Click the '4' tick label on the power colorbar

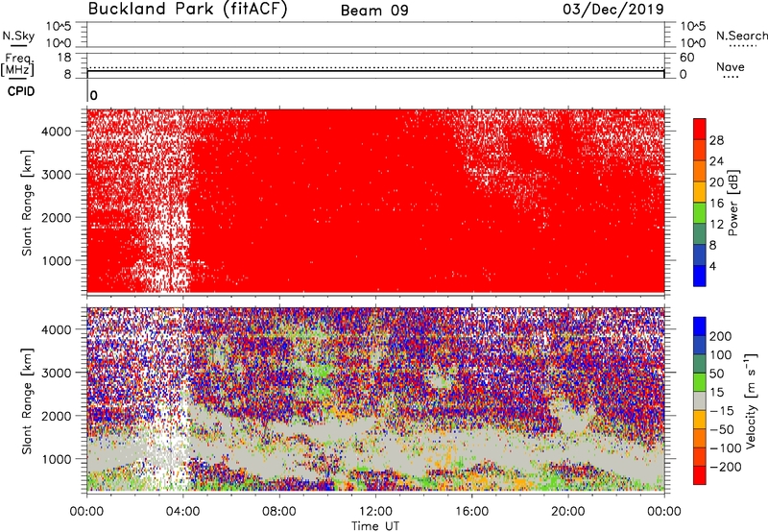(x=712, y=266)
